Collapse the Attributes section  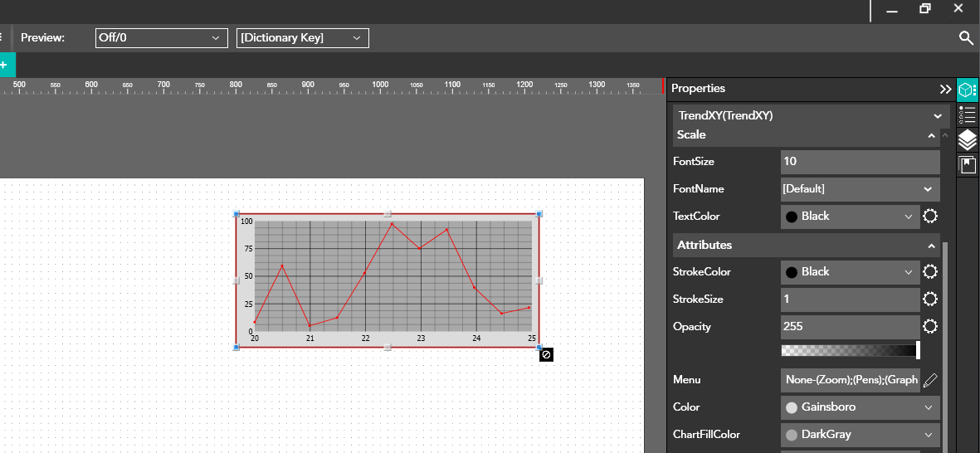(932, 246)
